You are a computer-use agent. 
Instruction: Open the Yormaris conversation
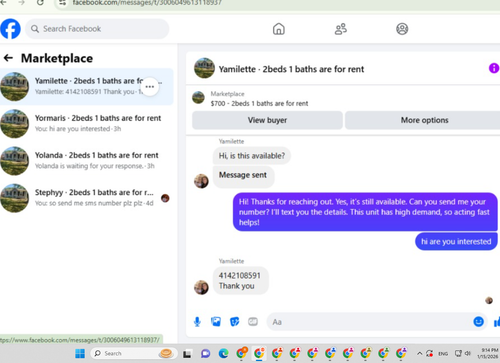[x=87, y=123]
